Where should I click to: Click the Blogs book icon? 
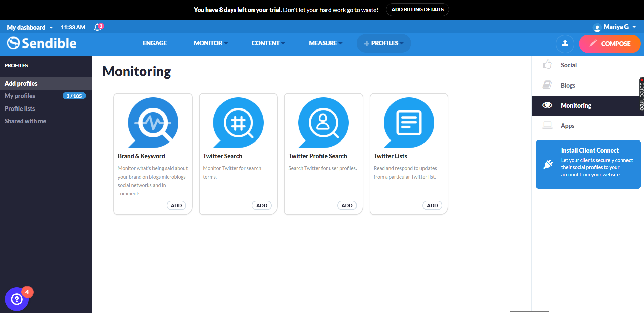click(x=547, y=85)
